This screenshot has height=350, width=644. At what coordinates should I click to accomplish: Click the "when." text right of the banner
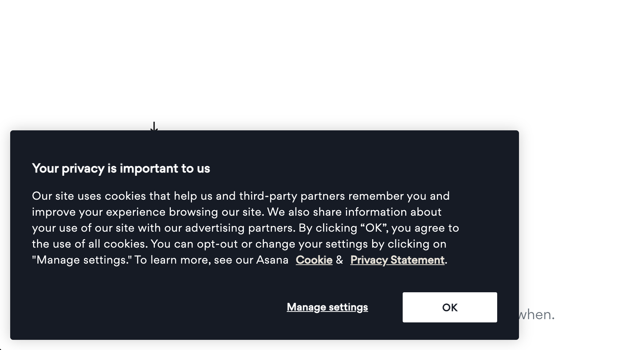coord(536,314)
